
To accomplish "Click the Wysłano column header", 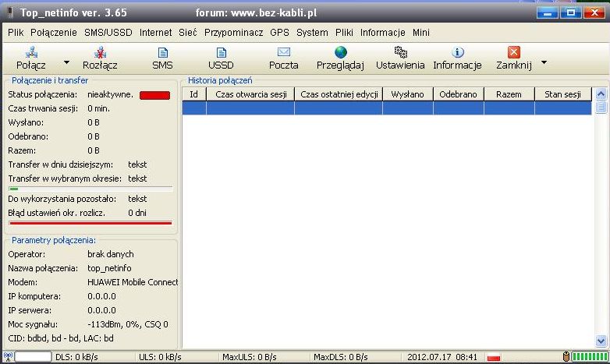I will (x=407, y=94).
